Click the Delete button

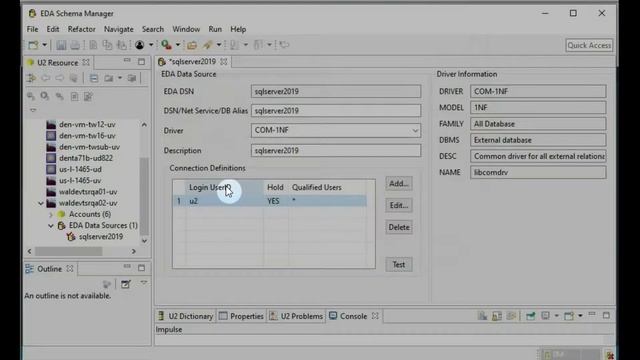[x=399, y=227]
